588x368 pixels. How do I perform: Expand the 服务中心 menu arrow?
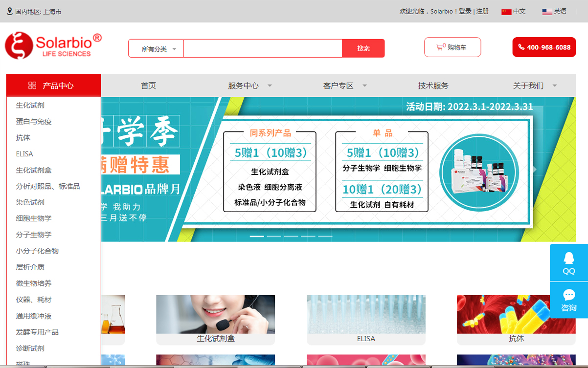270,86
